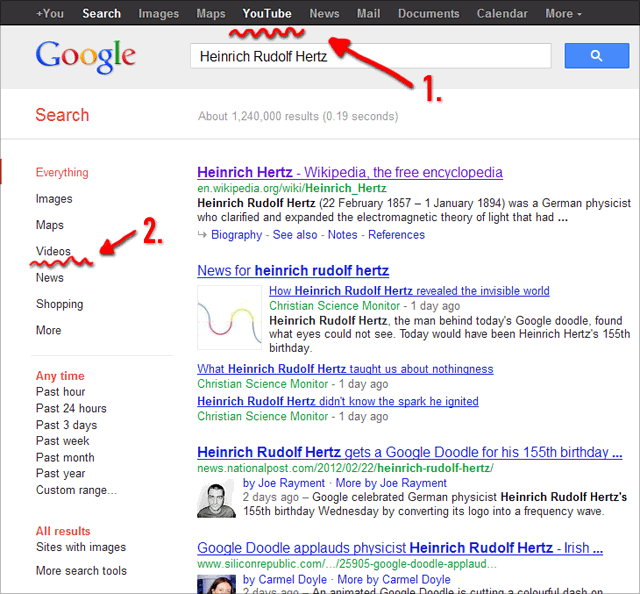
Task: Filter results by Videos in sidebar
Action: (x=53, y=251)
